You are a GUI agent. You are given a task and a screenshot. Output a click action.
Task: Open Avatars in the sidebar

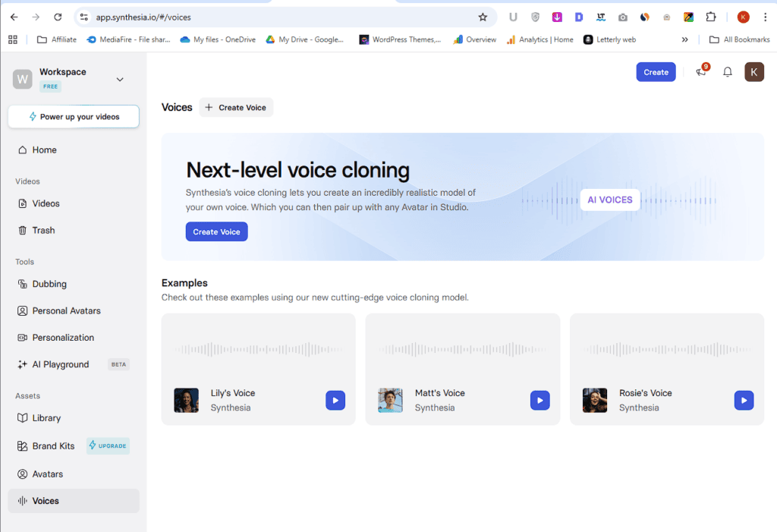point(74,474)
